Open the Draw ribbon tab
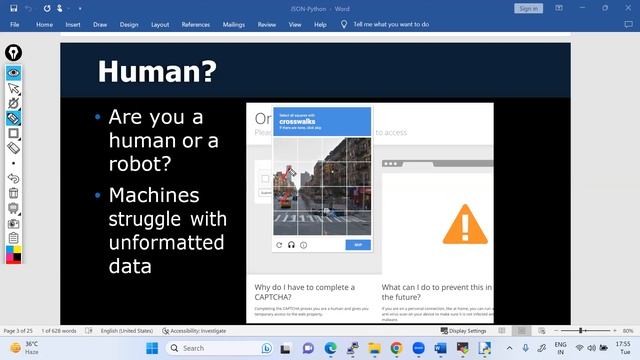640x360 pixels. click(x=100, y=24)
